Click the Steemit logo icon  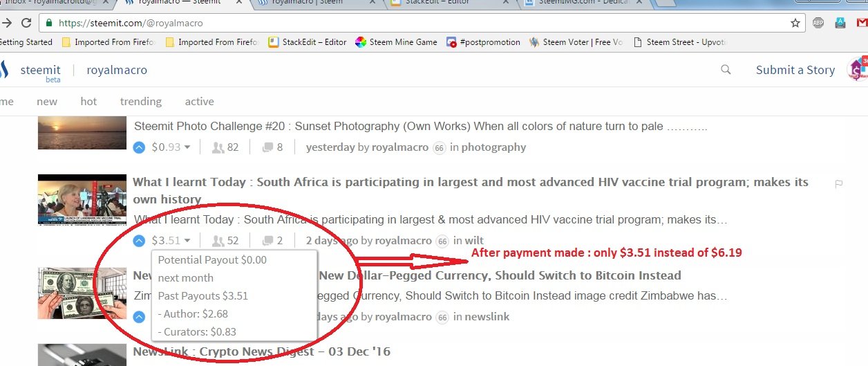pyautogui.click(x=4, y=70)
